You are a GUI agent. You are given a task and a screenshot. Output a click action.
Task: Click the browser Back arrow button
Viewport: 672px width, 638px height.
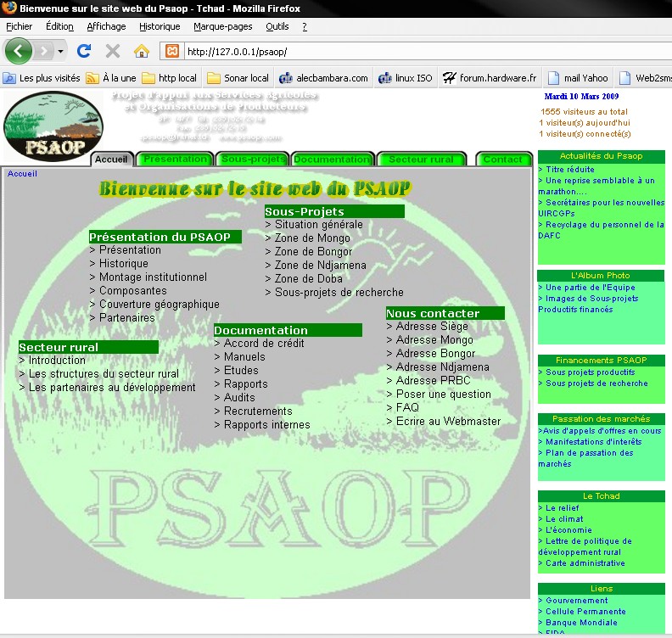(x=19, y=51)
